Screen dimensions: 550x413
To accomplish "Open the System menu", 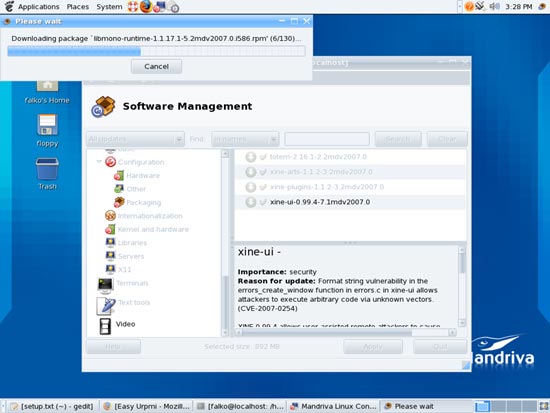I will [x=109, y=7].
